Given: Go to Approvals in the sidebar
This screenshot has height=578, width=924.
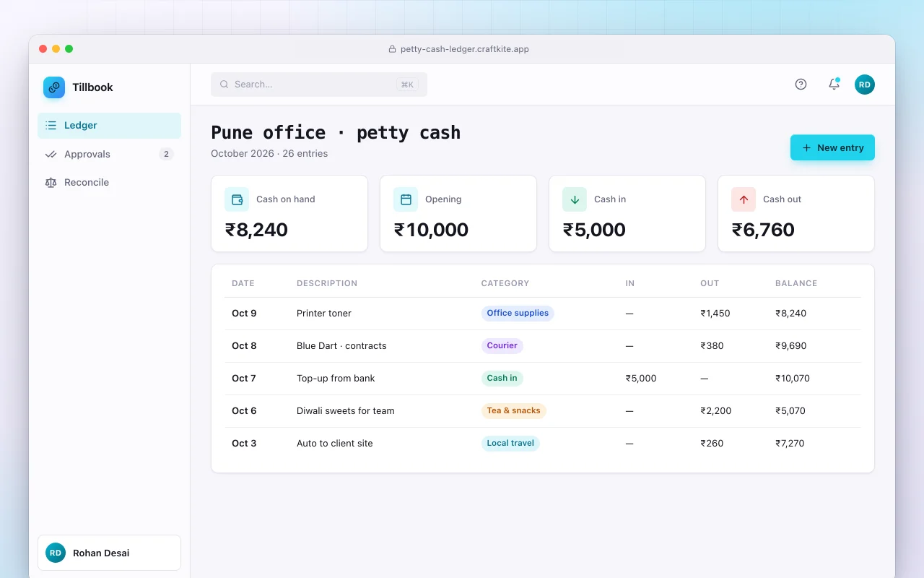Looking at the screenshot, I should coord(109,155).
